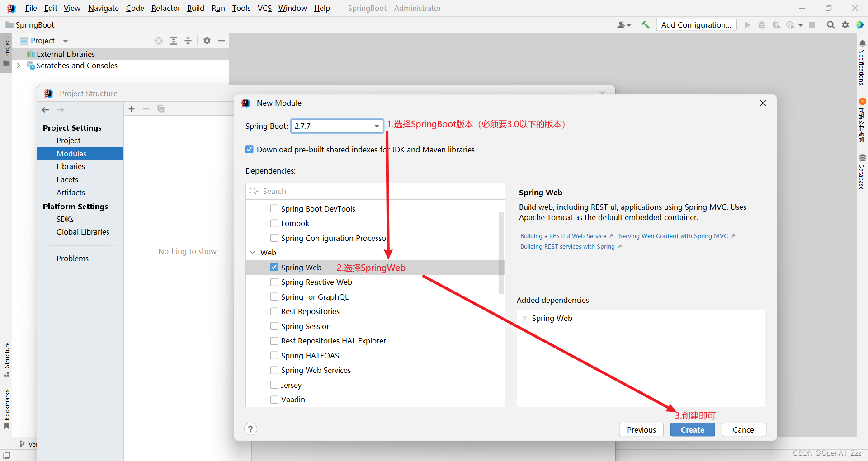This screenshot has width=868, height=461.
Task: Click the Build hammer icon in toolbar
Action: 645,25
